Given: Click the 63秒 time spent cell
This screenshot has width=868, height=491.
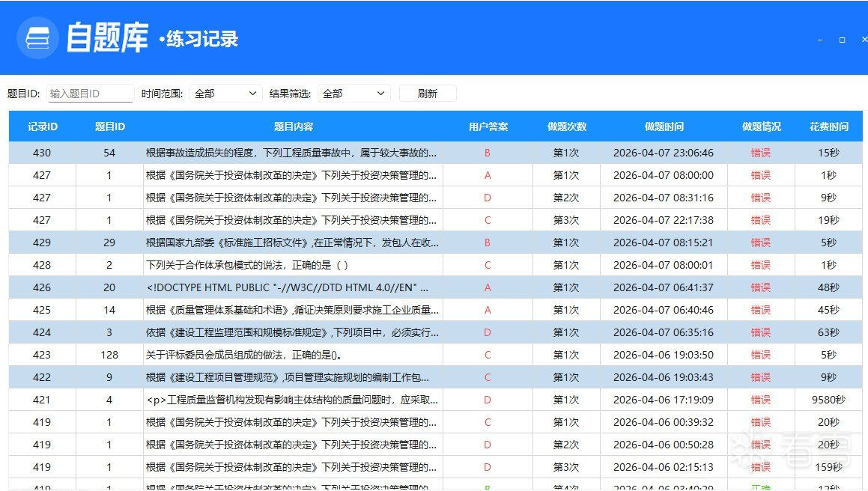Looking at the screenshot, I should (x=829, y=332).
